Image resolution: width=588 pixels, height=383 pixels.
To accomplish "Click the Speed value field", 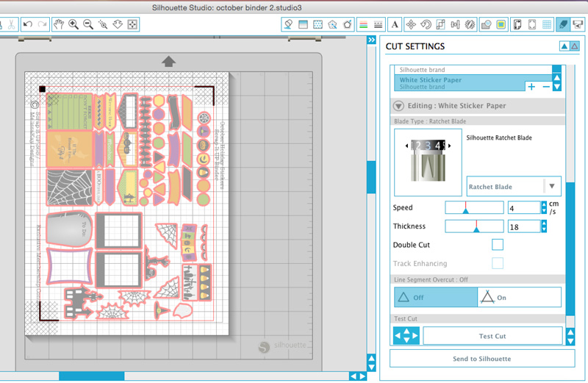I will [x=524, y=207].
